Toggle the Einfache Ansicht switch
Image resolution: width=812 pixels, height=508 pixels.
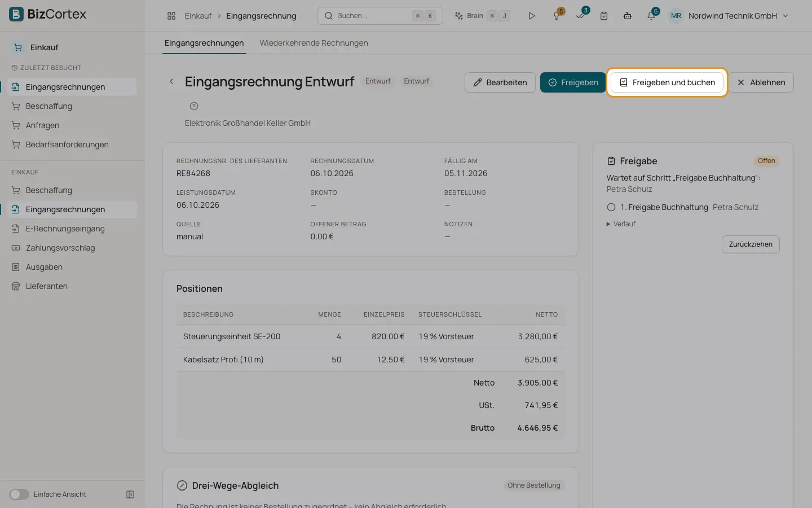[x=19, y=494]
